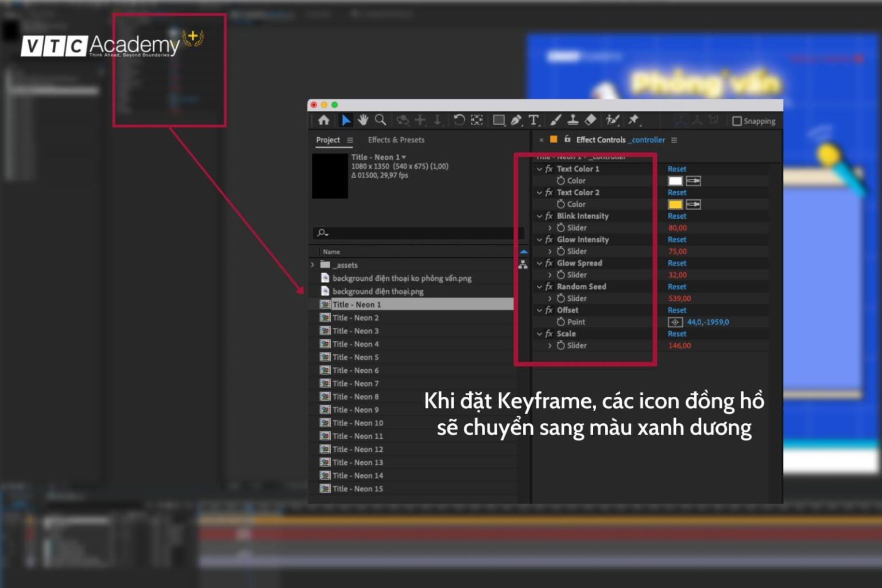Switch to the Effects & Presets tab
Screen dimensions: 882x588
click(396, 140)
